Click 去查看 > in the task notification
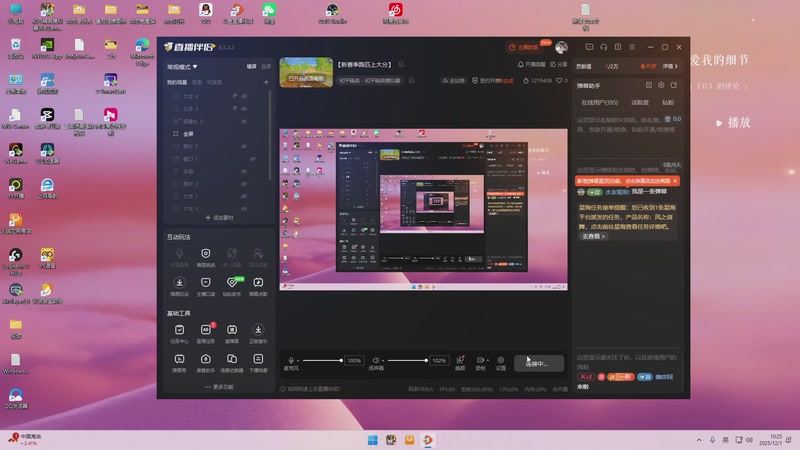The image size is (800, 450). tap(593, 236)
